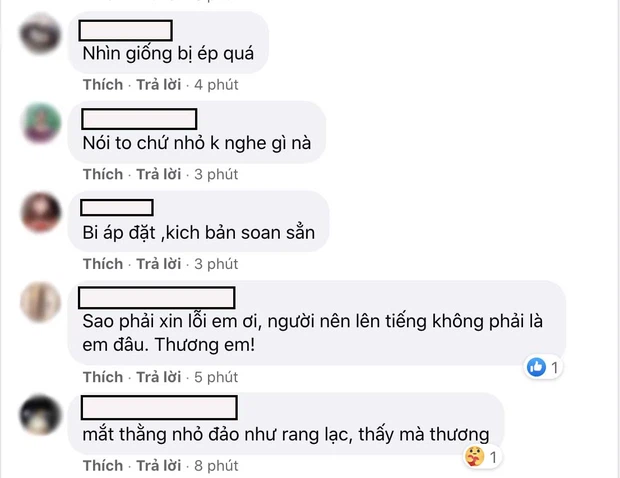Open avatar of 'mắt thằng nhỏ' commenter
Screen dimensions: 620x478
point(40,415)
